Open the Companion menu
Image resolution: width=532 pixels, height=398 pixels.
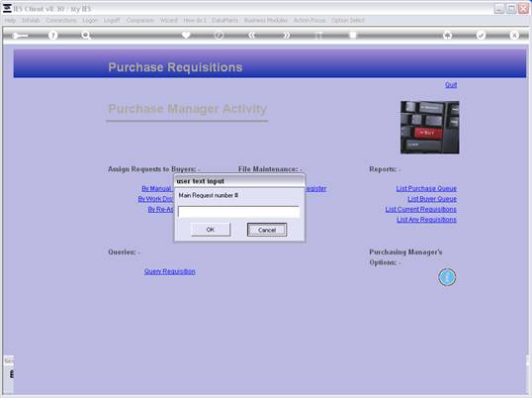[x=139, y=20]
